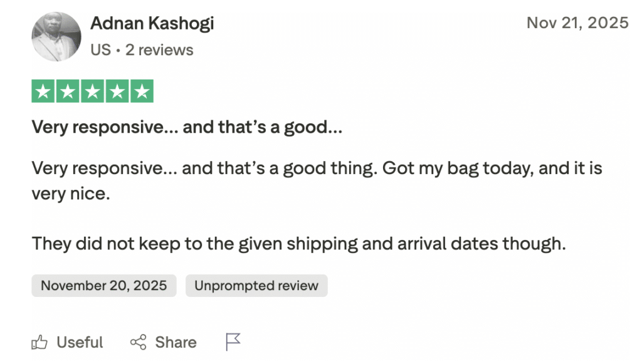
Task: Click the second green rating star
Action: coord(68,92)
